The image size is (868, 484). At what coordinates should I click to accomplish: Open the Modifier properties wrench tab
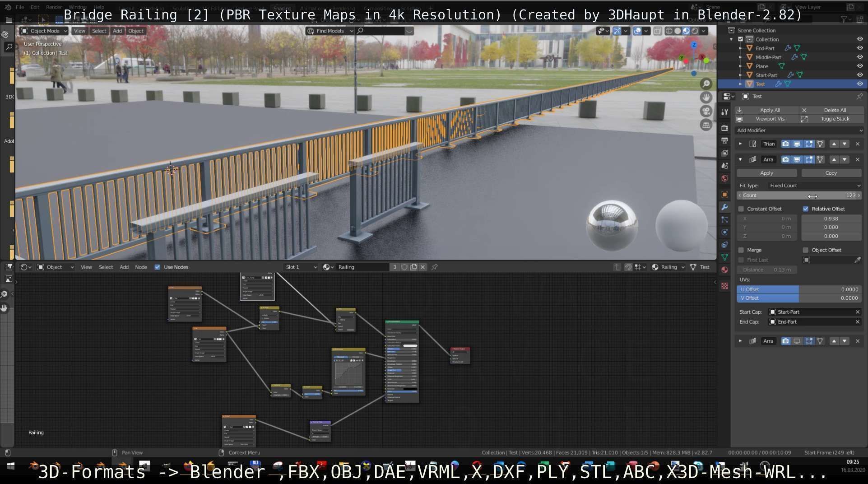(724, 207)
